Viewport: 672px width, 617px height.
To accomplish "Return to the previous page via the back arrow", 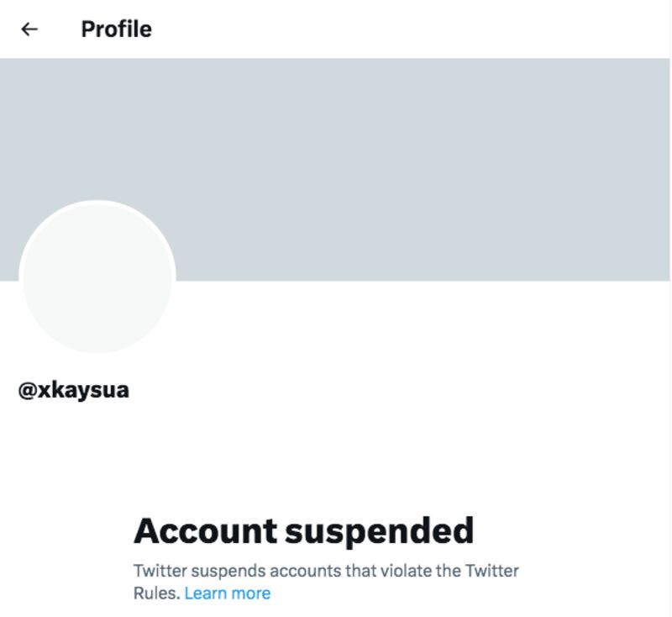I will tap(29, 29).
